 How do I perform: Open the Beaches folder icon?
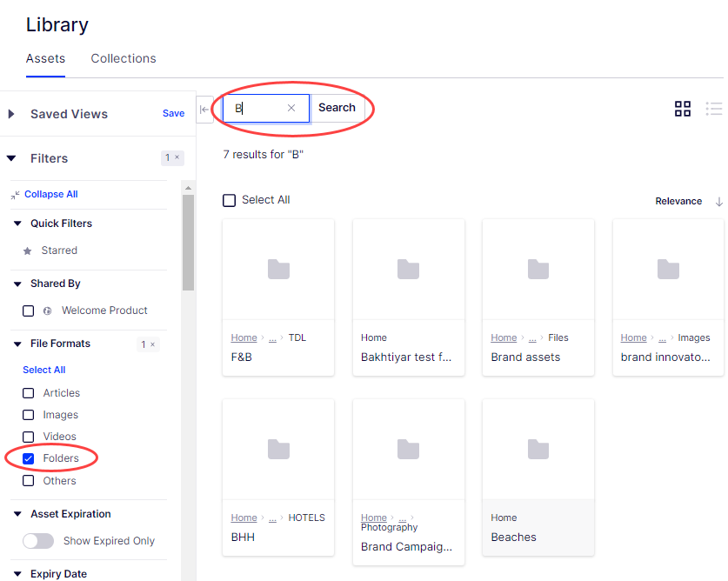pyautogui.click(x=538, y=449)
